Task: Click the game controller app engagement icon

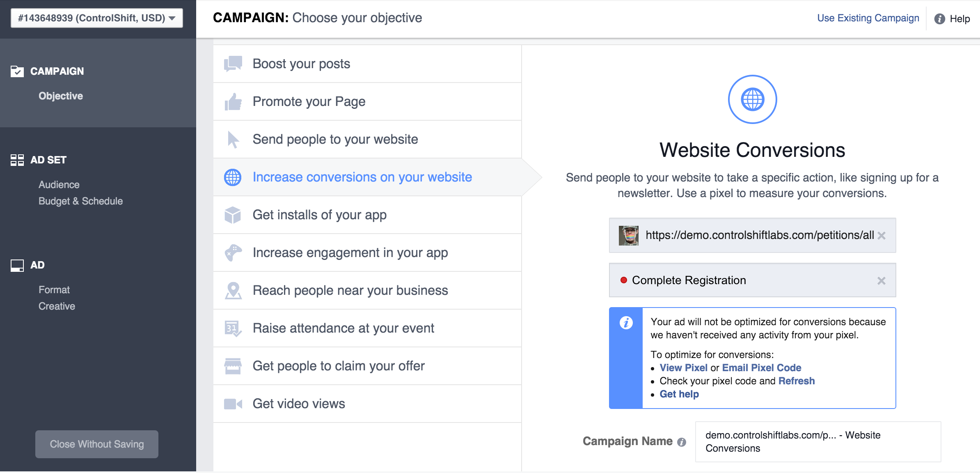Action: pos(233,253)
